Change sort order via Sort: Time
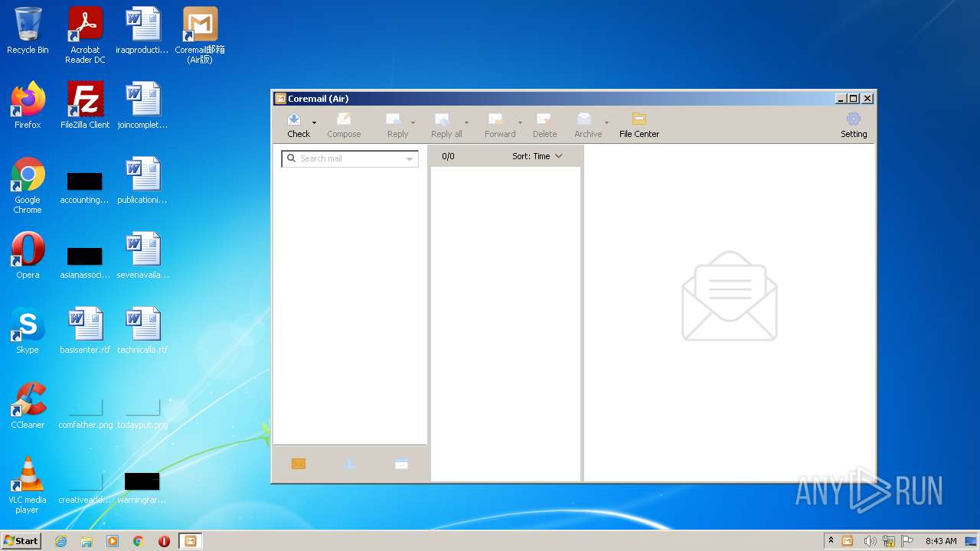This screenshot has height=551, width=980. point(537,156)
